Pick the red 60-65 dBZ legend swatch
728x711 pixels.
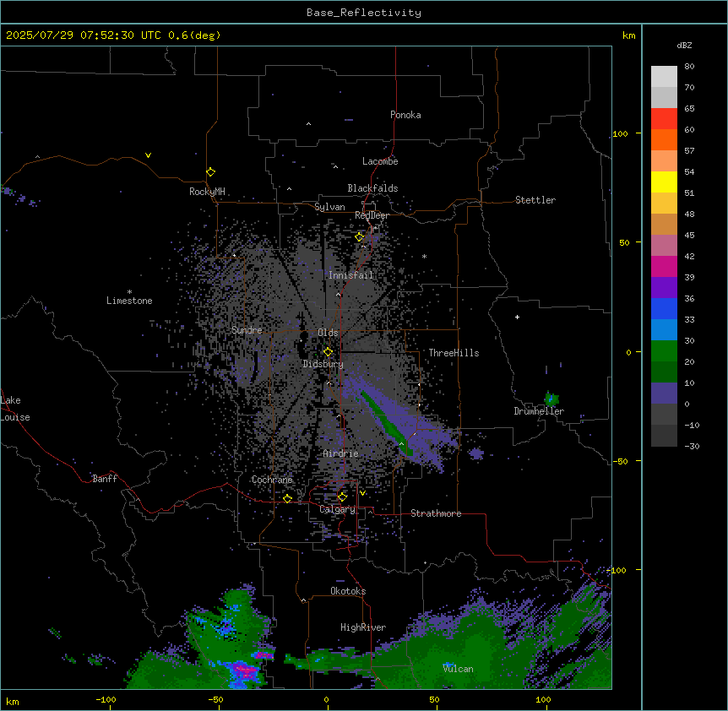pyautogui.click(x=664, y=119)
